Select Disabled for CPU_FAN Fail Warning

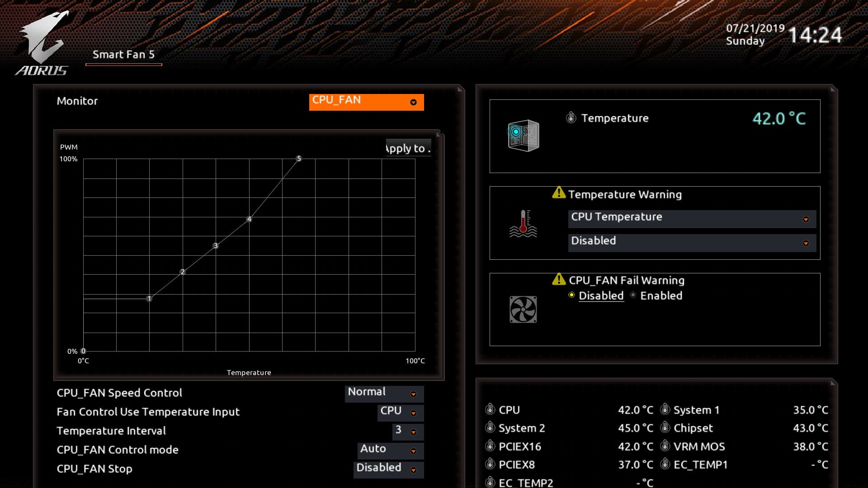pos(571,295)
